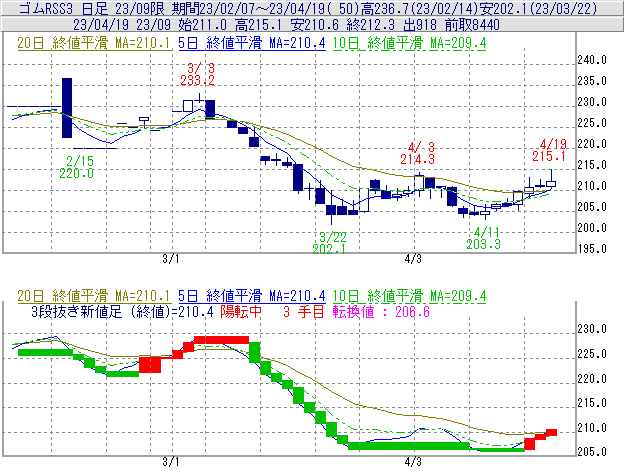This screenshot has height=475, width=624.
Task: Select the upper 10日 終値平滑 MA=209.4 legend
Action: pyautogui.click(x=409, y=43)
